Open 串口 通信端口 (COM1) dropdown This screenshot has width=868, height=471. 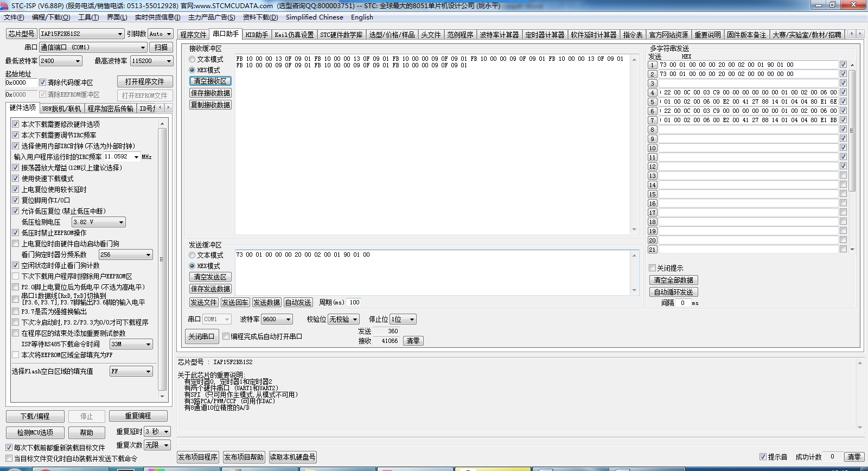[x=143, y=47]
